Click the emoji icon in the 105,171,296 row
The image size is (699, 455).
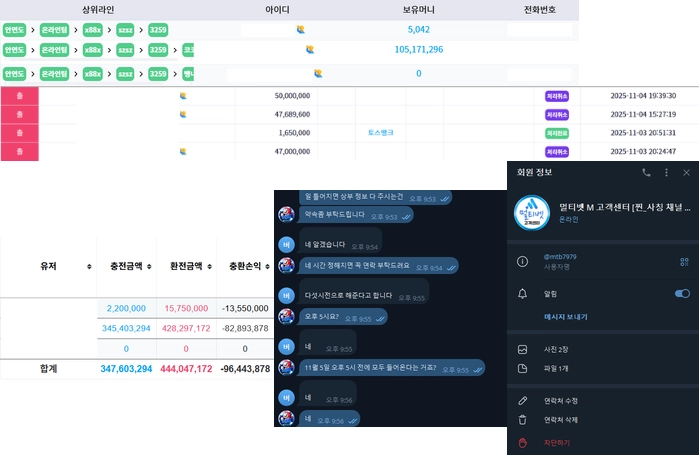coord(310,49)
